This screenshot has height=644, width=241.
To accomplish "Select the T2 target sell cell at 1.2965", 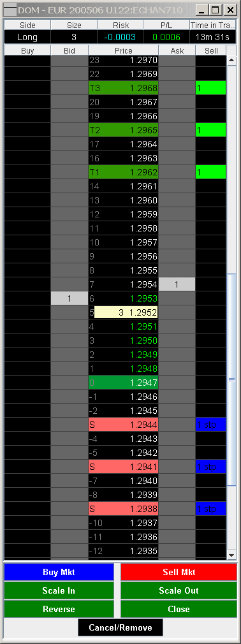I will (210, 130).
